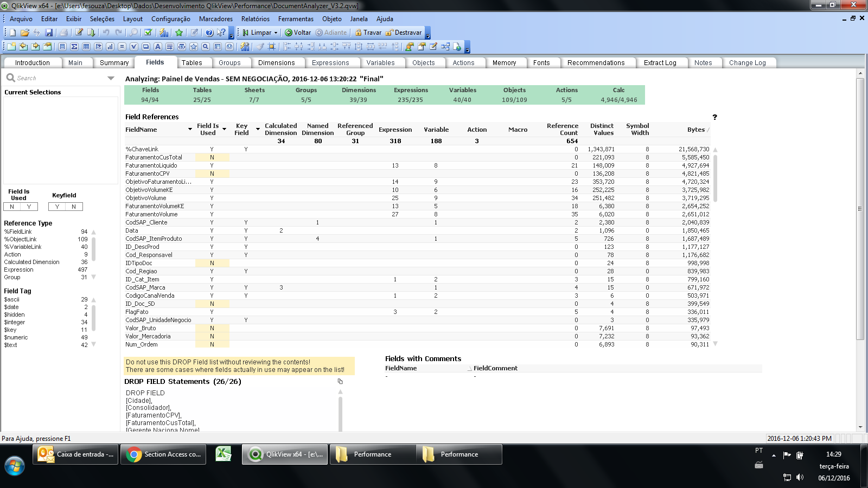
Task: Open the Windows Start button
Action: pyautogui.click(x=15, y=466)
